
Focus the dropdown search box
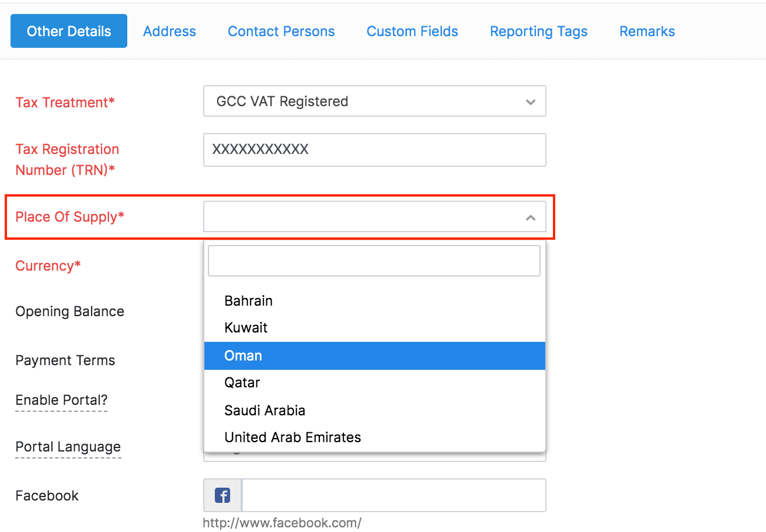click(x=374, y=260)
